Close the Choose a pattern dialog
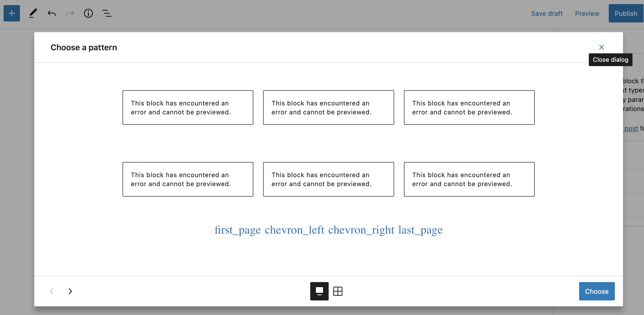The width and height of the screenshot is (644, 315). click(602, 47)
